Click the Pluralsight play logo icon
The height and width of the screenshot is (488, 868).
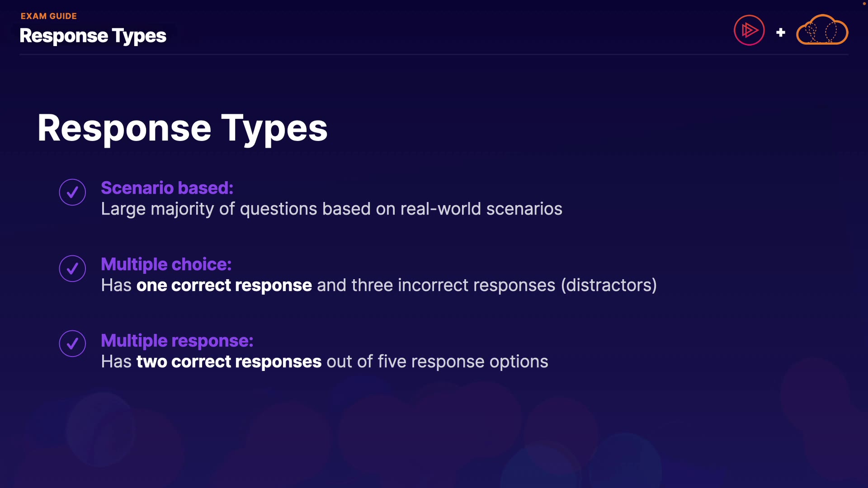pos(749,30)
